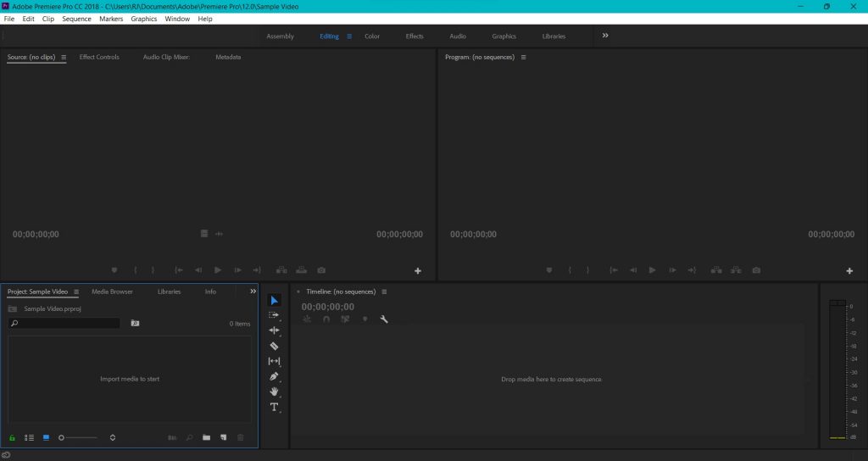Open Program panel menu
The height and width of the screenshot is (461, 868).
(523, 57)
